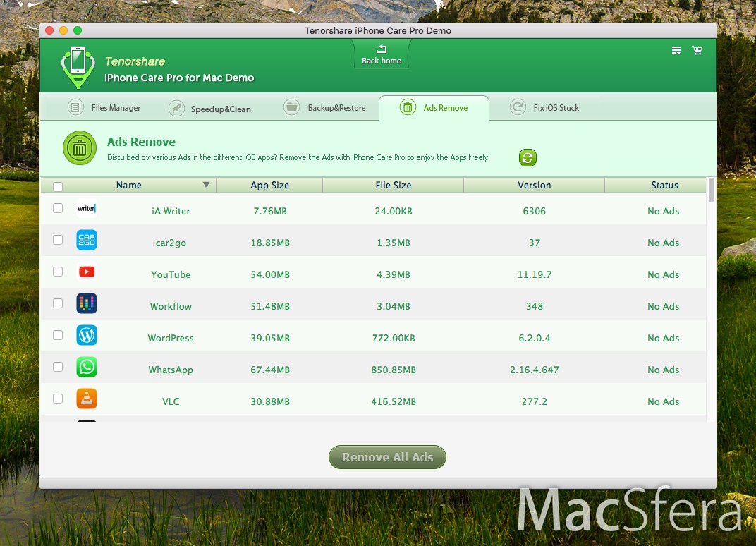Viewport: 756px width, 546px height.
Task: Check the YouTube checkbox
Action: coord(58,272)
